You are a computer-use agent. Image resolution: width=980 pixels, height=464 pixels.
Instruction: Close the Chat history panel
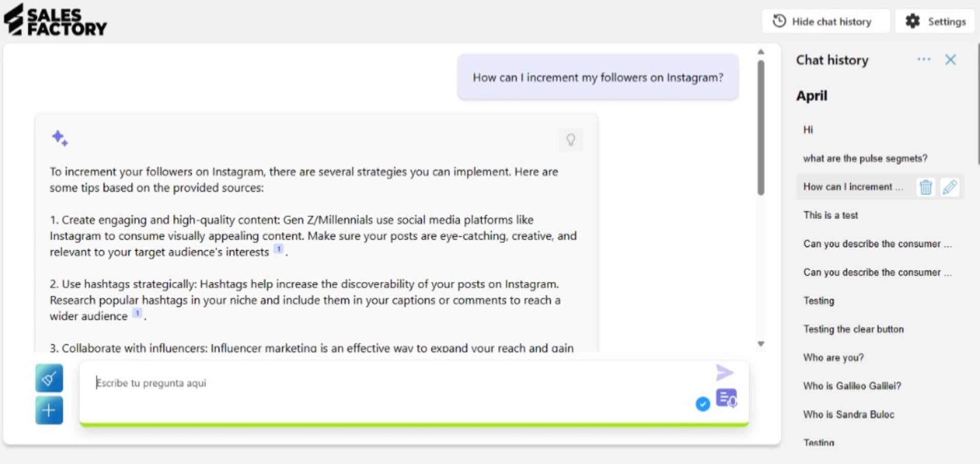[x=950, y=60]
